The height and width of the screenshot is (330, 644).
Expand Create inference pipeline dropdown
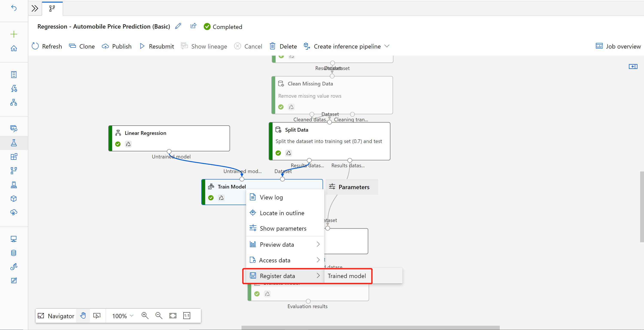coord(388,46)
